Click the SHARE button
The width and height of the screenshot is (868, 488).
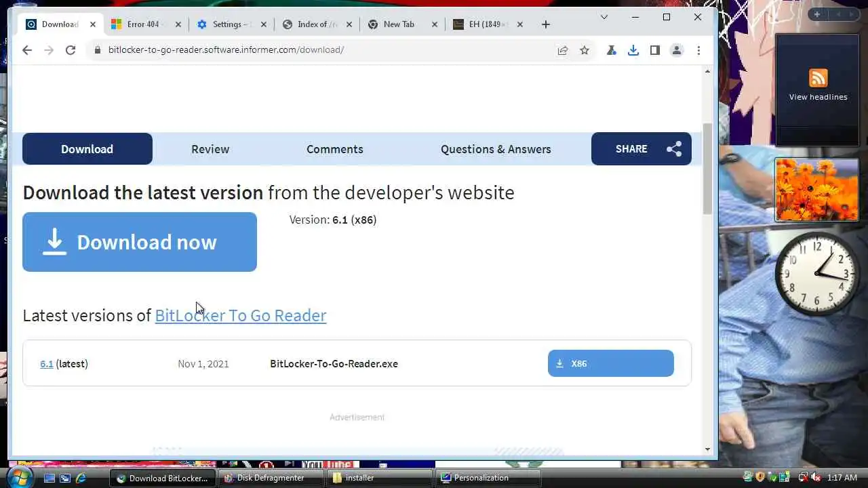tap(642, 149)
